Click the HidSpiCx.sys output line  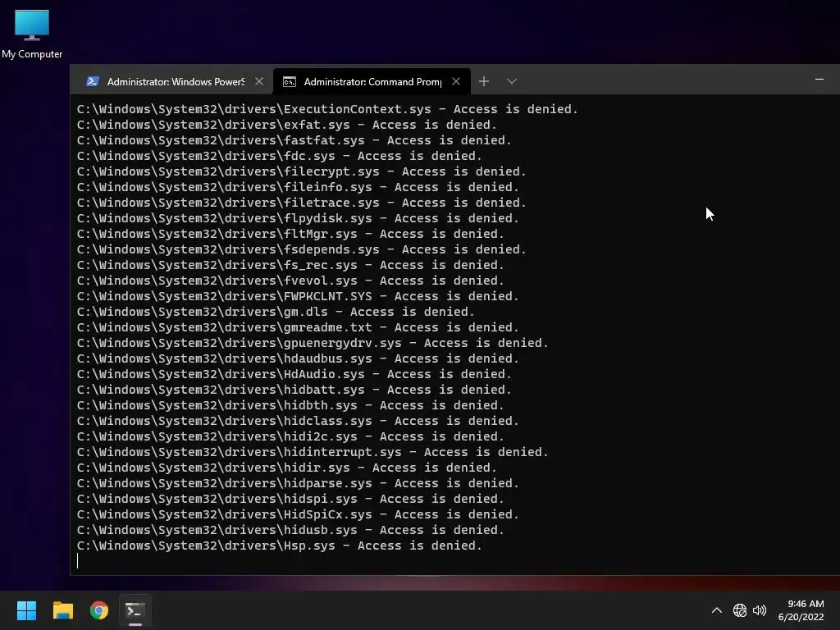(x=298, y=514)
